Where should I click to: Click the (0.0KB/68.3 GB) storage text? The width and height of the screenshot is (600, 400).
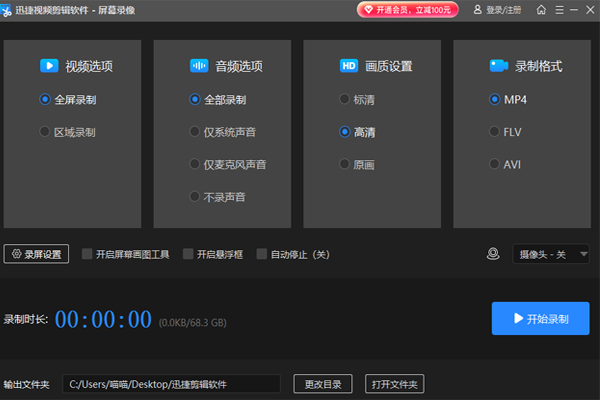coord(193,323)
